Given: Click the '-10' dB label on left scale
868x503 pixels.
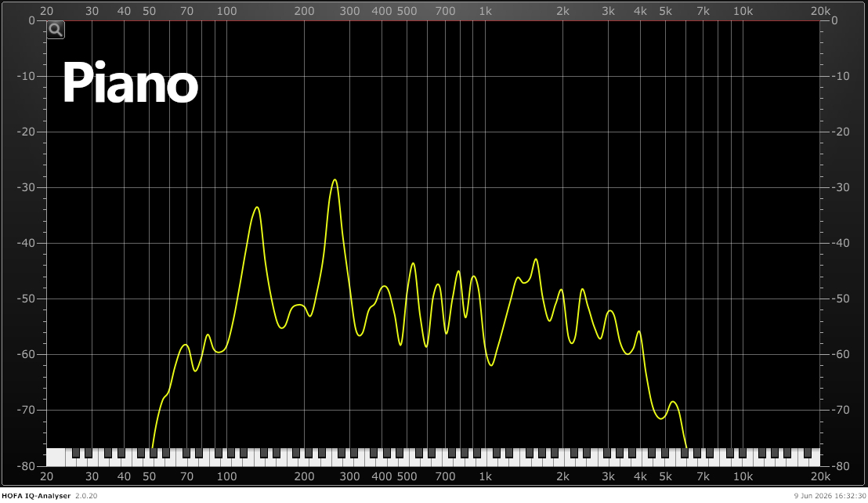Looking at the screenshot, I should tap(26, 76).
